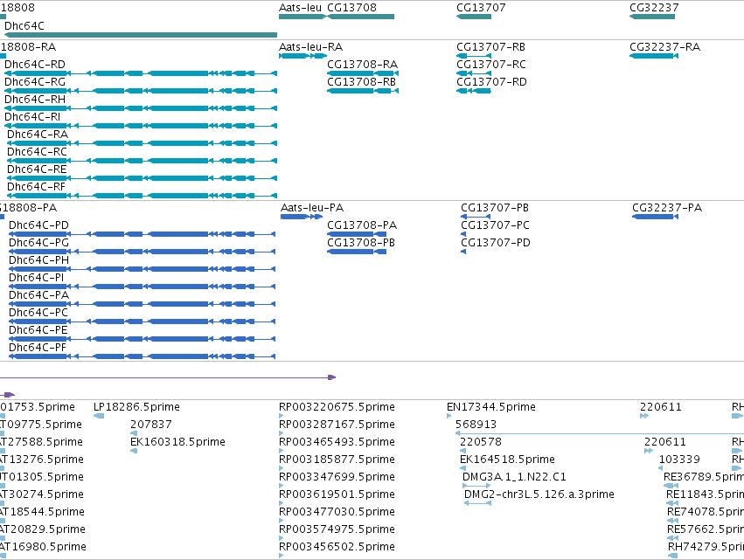Select EK160318.5prime EST
This screenshot has height=560, width=744.
click(134, 451)
